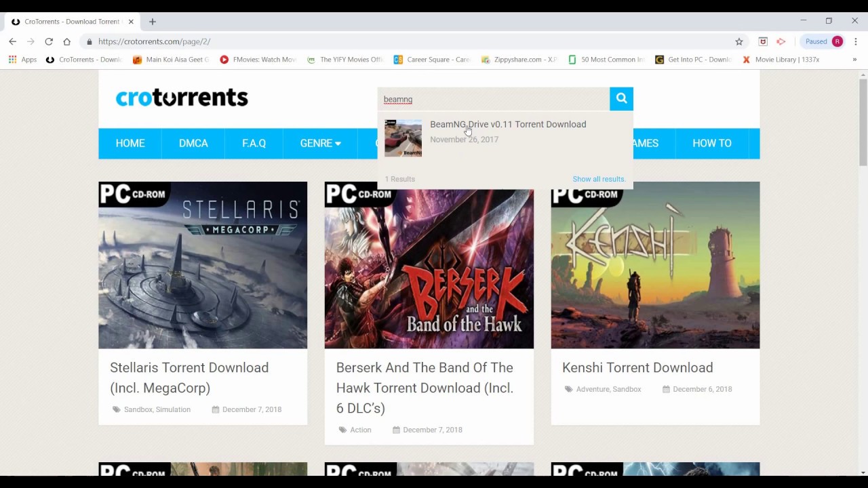Open a new tab with the plus icon
This screenshot has height=488, width=868.
153,22
